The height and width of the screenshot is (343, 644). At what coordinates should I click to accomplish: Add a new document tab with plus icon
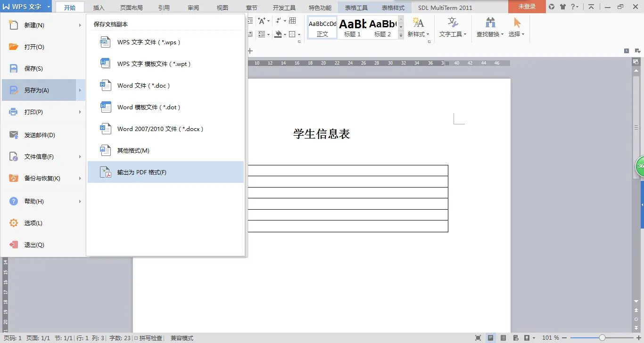(250, 51)
